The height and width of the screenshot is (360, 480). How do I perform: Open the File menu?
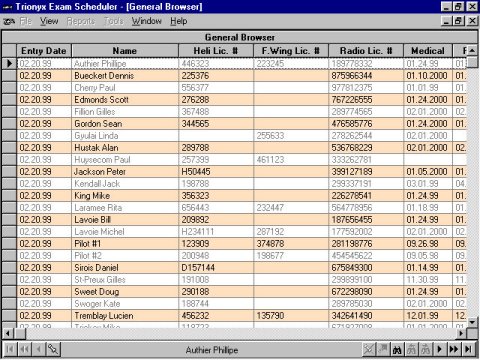click(x=25, y=21)
